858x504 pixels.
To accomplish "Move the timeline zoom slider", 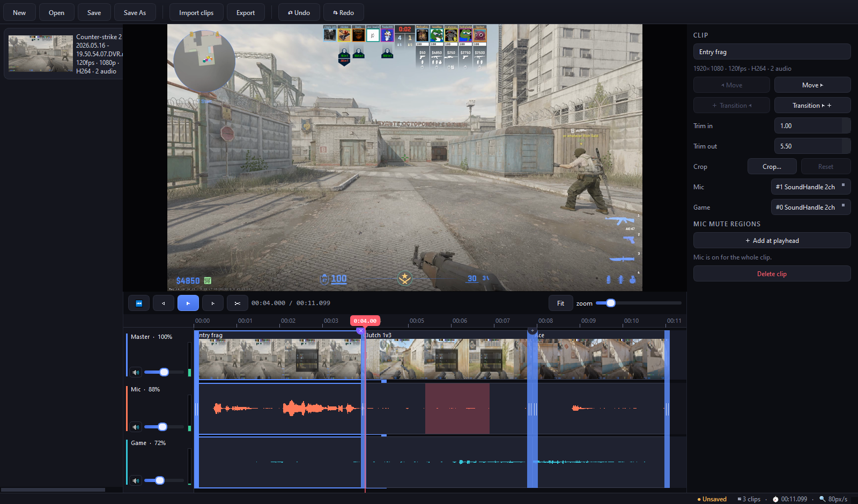I will 638,303.
